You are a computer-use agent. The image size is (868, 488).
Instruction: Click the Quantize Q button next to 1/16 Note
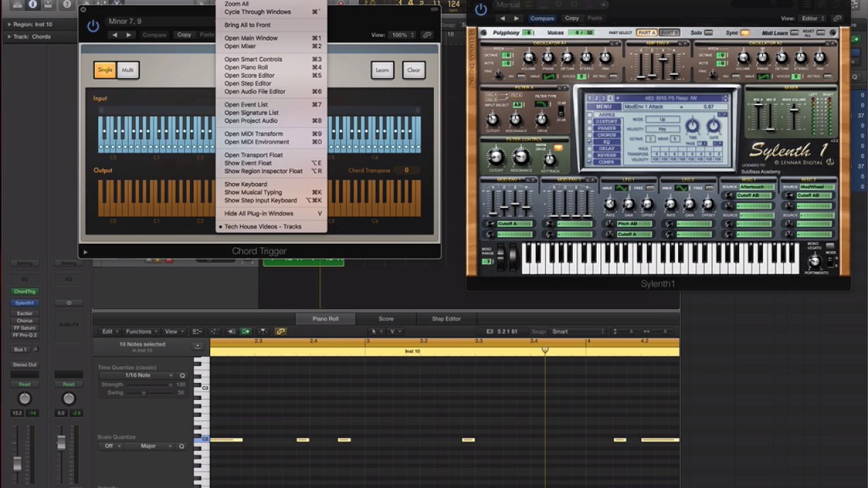[182, 375]
